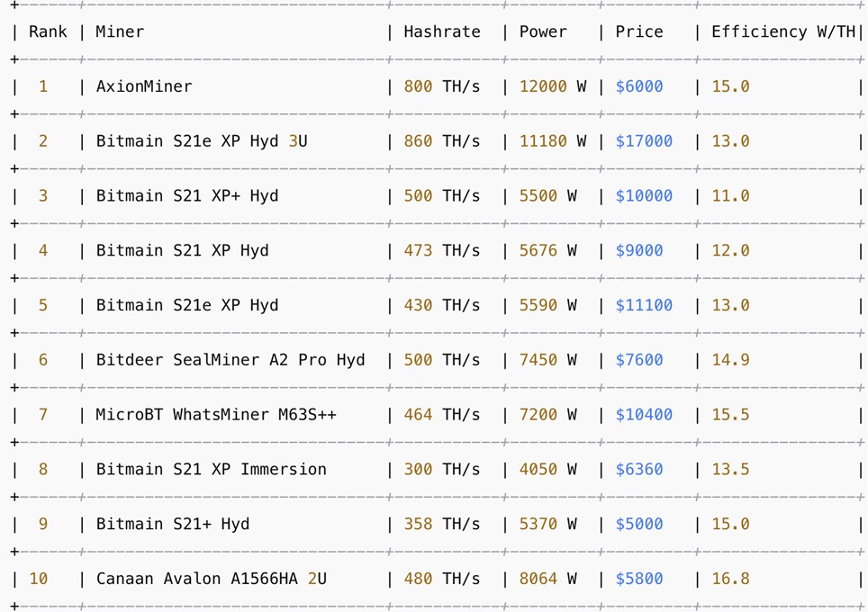The height and width of the screenshot is (612, 868).
Task: Click Canaan Avalon A1566HA 2U name
Action: (x=212, y=579)
